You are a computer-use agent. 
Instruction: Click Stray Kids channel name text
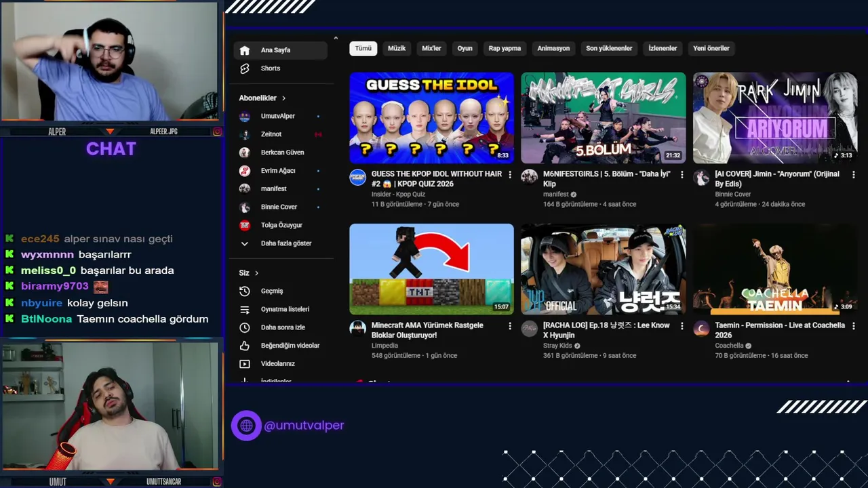[x=557, y=346]
